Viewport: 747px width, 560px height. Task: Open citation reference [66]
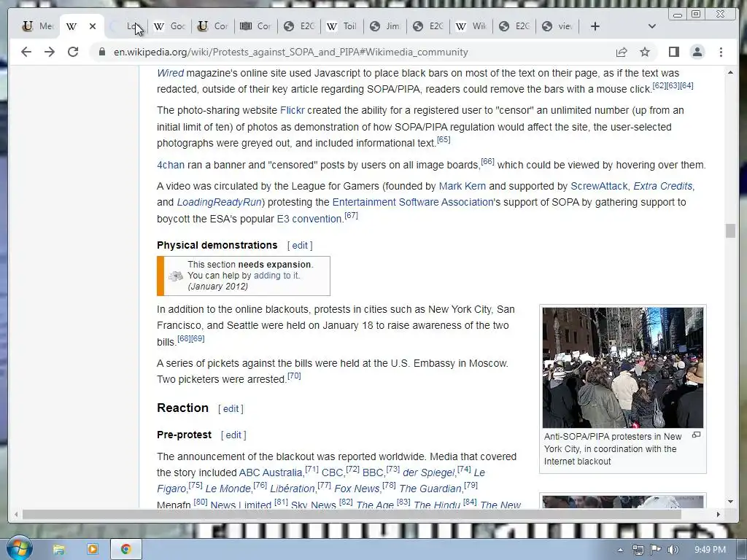point(487,161)
